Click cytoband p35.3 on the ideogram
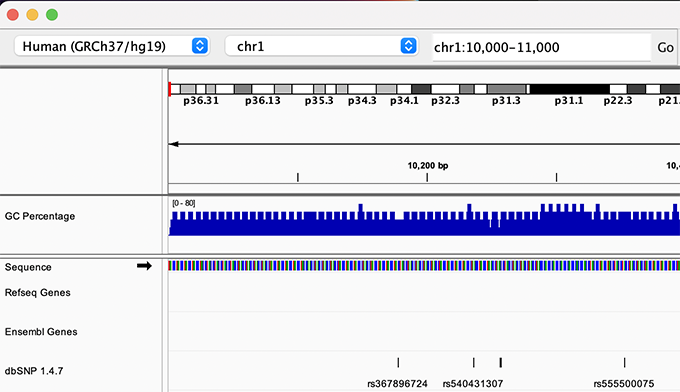This screenshot has height=392, width=680. 319,89
